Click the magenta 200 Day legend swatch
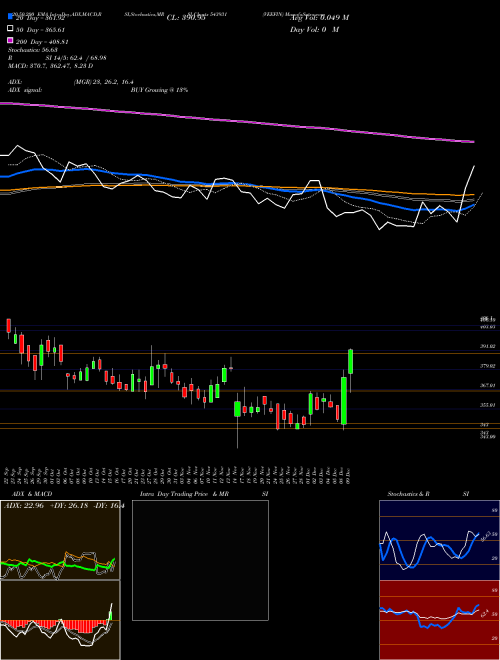500x660 pixels. point(10,41)
